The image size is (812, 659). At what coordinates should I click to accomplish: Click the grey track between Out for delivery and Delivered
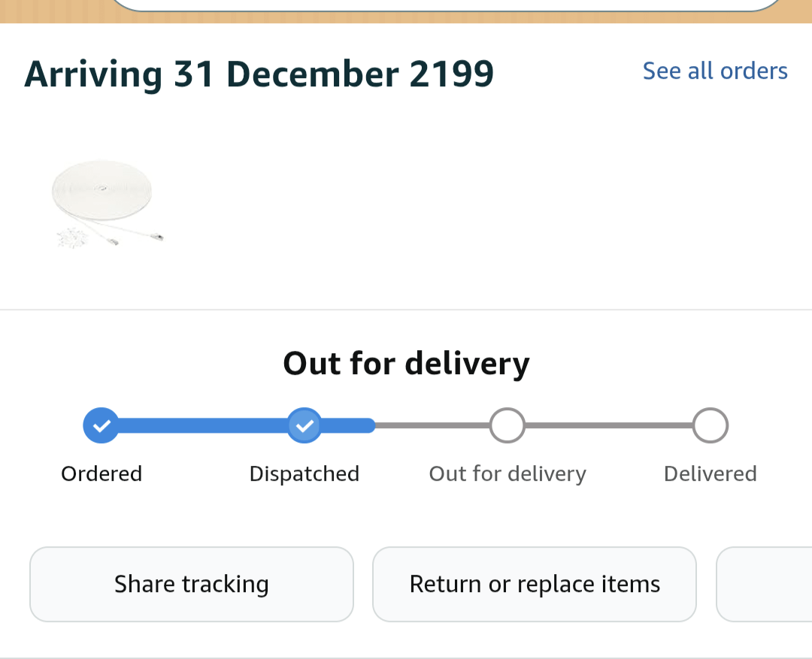point(609,426)
